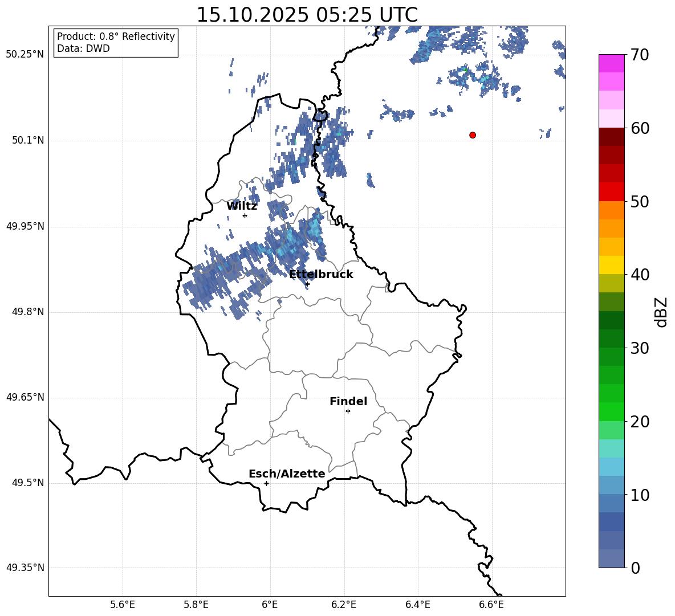Click the olive colorbar swatch below 40
The width and height of the screenshot is (675, 616).
pyautogui.click(x=612, y=283)
